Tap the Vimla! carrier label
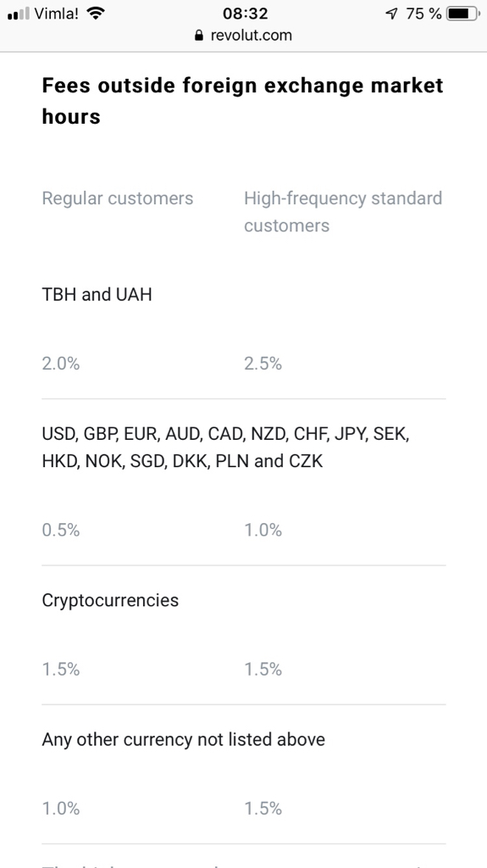 point(57,14)
